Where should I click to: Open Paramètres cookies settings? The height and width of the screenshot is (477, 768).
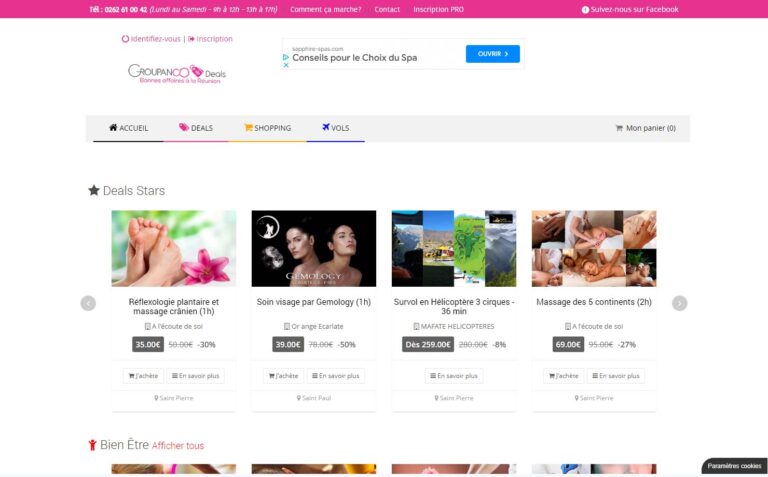click(734, 466)
